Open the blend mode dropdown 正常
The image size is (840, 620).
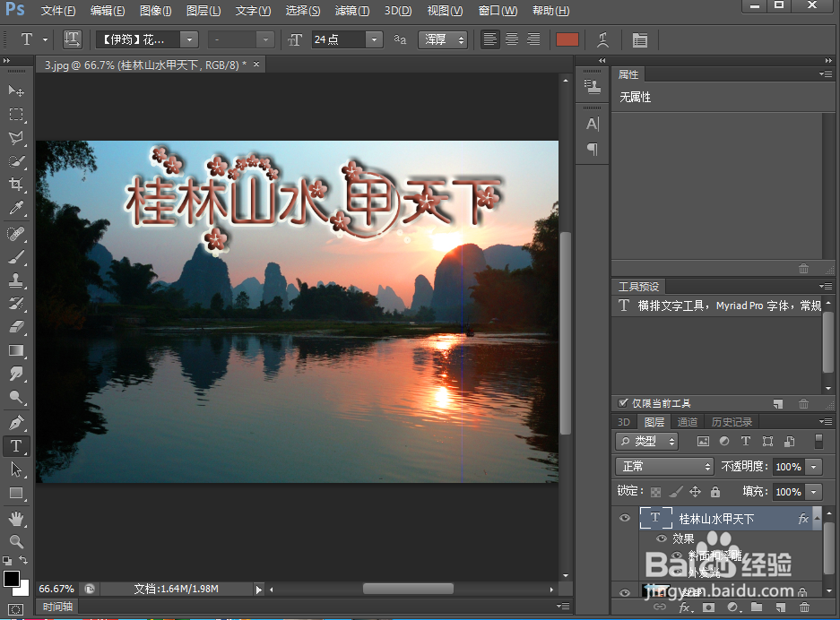pos(665,466)
